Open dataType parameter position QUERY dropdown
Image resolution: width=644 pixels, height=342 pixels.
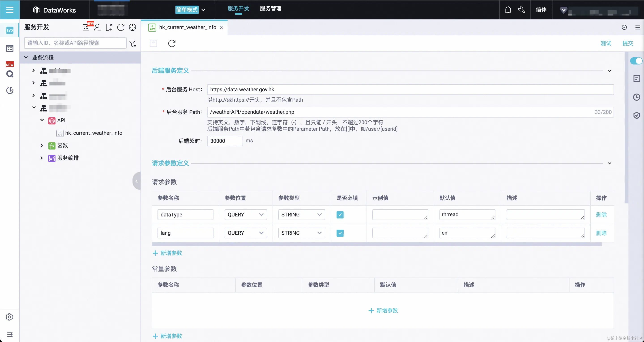245,214
